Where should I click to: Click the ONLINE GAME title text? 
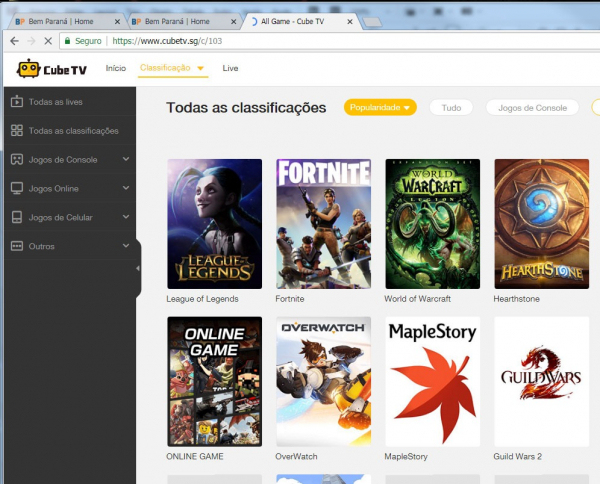pos(195,456)
